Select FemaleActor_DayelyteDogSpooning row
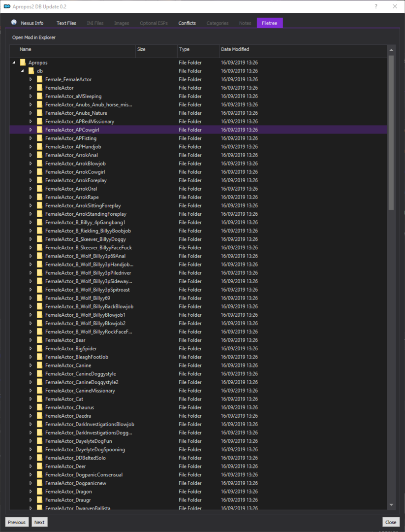Screen dimensions: 405x532 coord(198,449)
